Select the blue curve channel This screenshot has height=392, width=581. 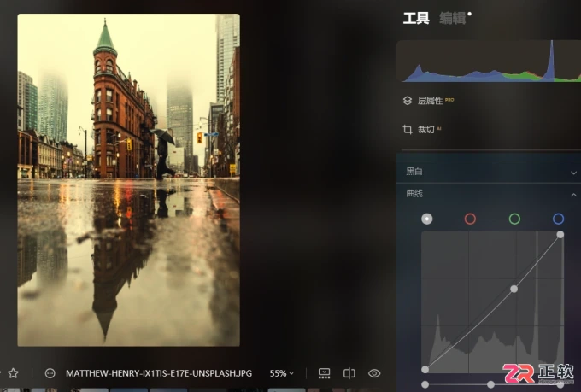[558, 219]
